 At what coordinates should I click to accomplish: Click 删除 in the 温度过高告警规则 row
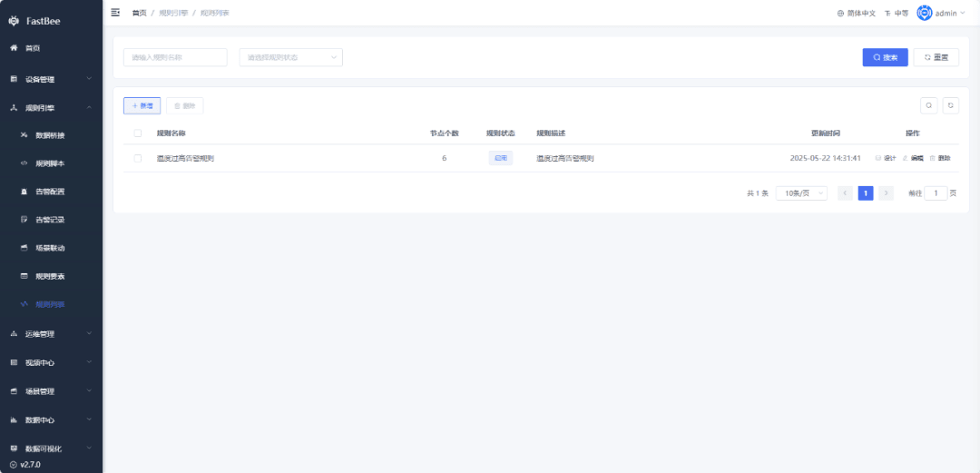pos(940,158)
